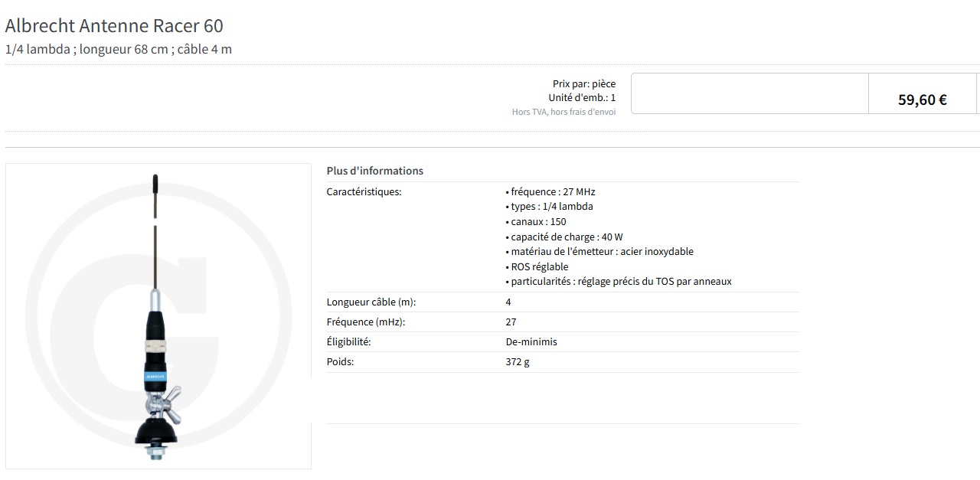The image size is (980, 480).
Task: Select the 'Prix par: pièce' label
Action: click(x=584, y=83)
